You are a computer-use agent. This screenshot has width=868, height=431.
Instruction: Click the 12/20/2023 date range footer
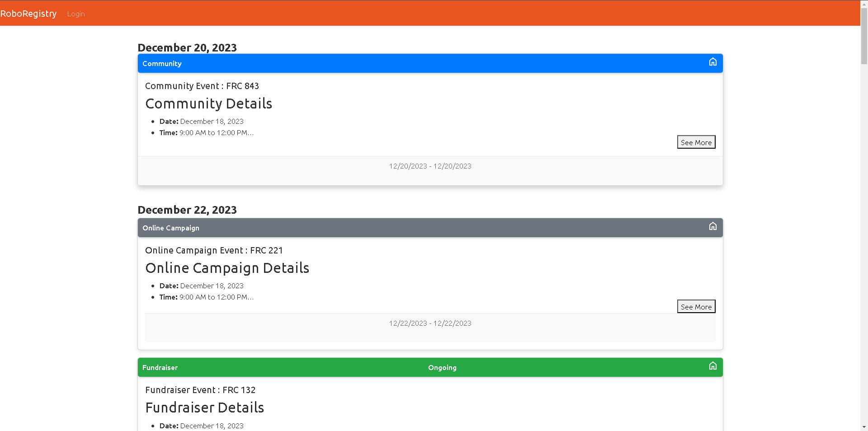coord(430,166)
